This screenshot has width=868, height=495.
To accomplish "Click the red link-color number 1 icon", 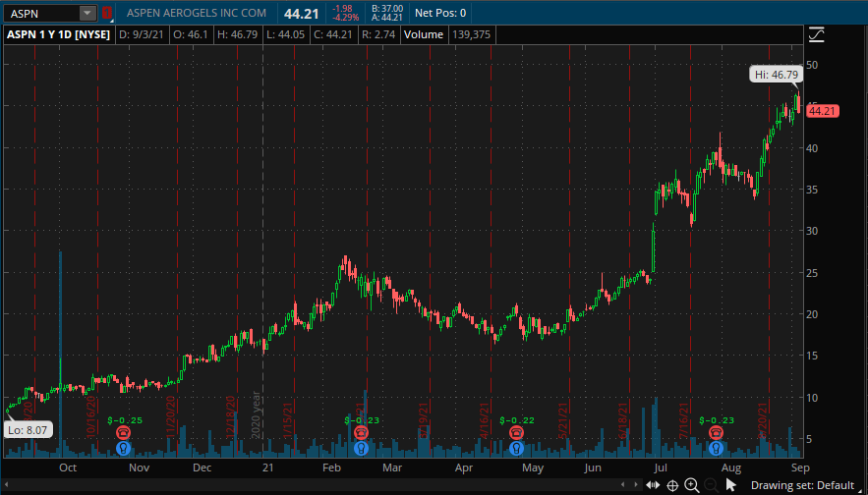I will [x=107, y=13].
